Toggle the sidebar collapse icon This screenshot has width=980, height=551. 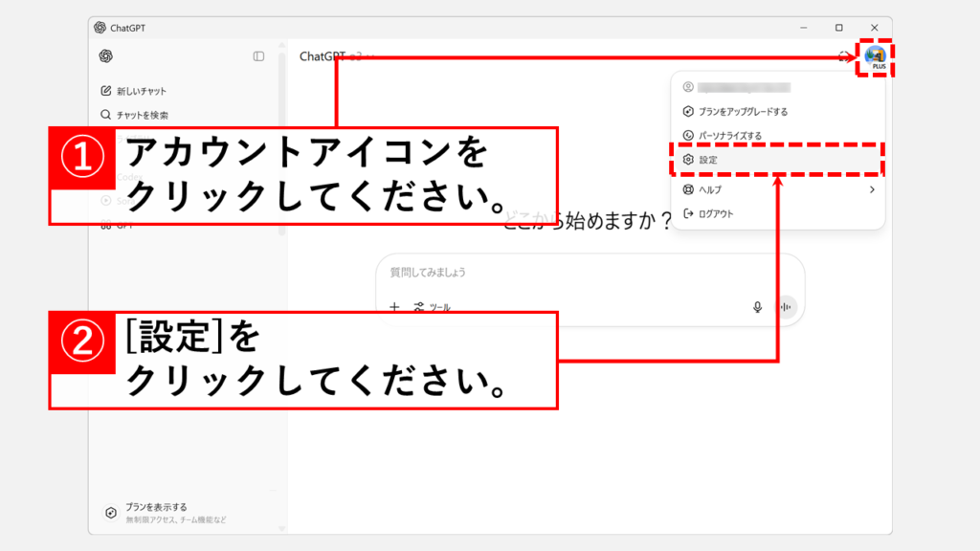coord(258,56)
